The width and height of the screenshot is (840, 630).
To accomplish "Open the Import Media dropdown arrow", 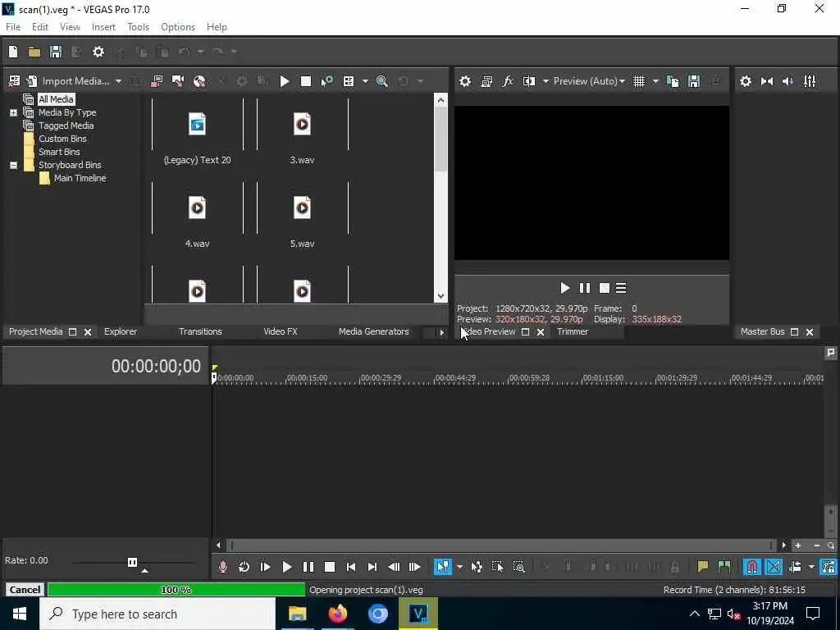I will point(118,81).
